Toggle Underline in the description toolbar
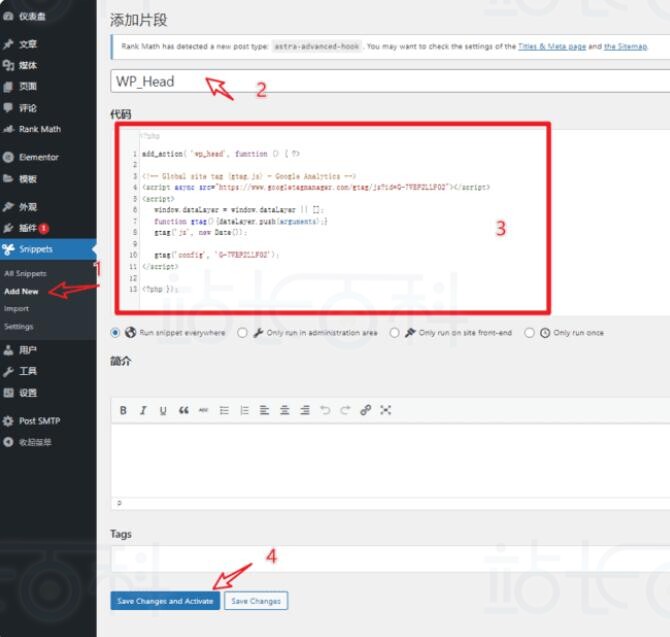This screenshot has height=637, width=670. (163, 410)
